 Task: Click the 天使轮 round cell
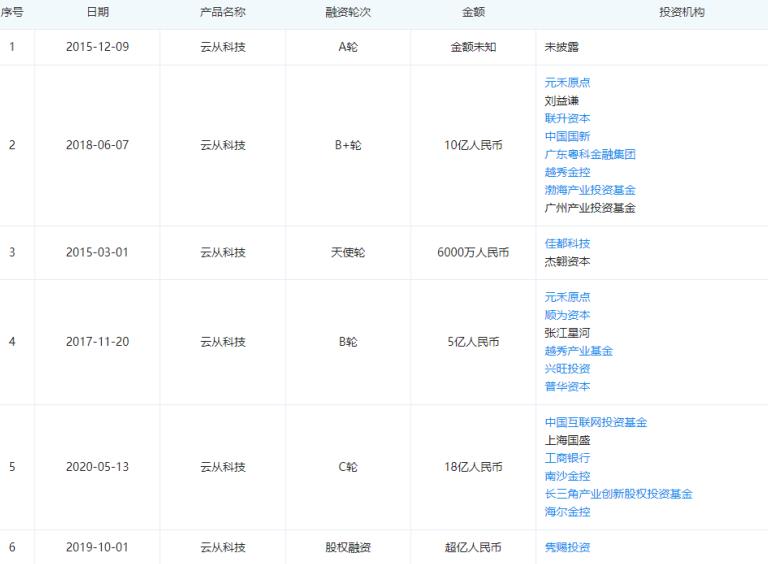(x=348, y=252)
